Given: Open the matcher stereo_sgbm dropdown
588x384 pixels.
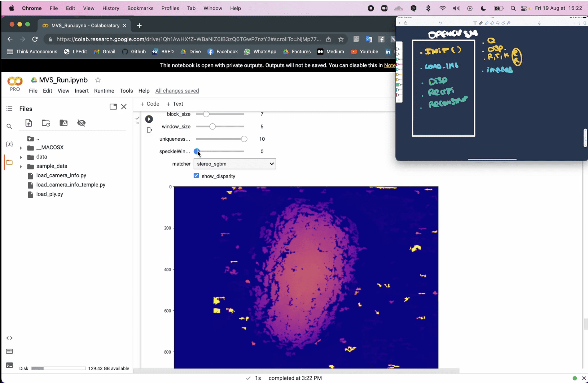Looking at the screenshot, I should 235,164.
